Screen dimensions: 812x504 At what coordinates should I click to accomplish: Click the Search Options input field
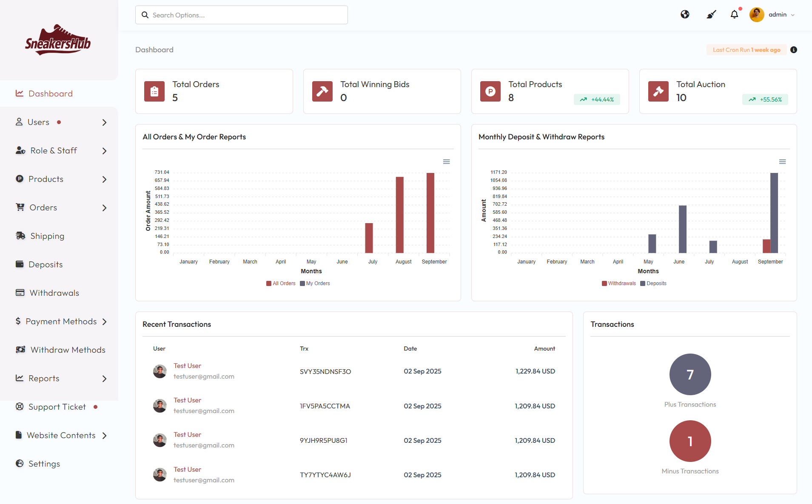pyautogui.click(x=242, y=15)
